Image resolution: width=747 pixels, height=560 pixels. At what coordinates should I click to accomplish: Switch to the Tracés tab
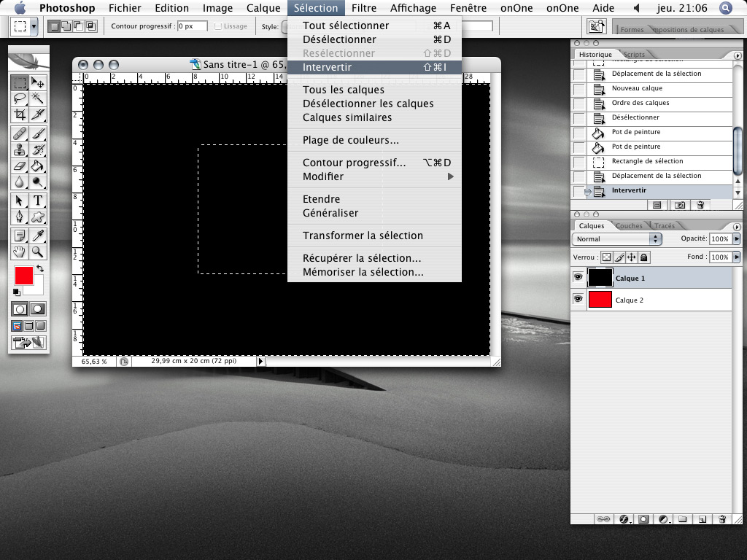click(664, 226)
